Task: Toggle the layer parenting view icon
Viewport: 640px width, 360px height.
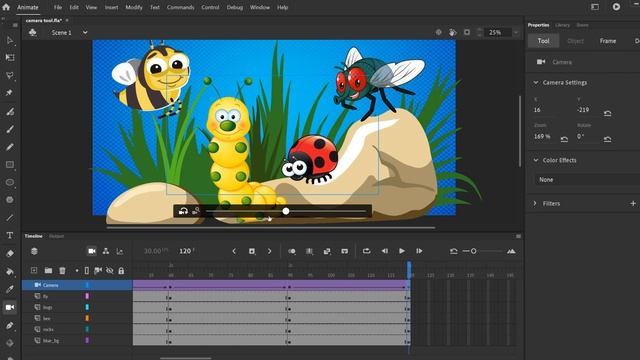Action: (106, 251)
